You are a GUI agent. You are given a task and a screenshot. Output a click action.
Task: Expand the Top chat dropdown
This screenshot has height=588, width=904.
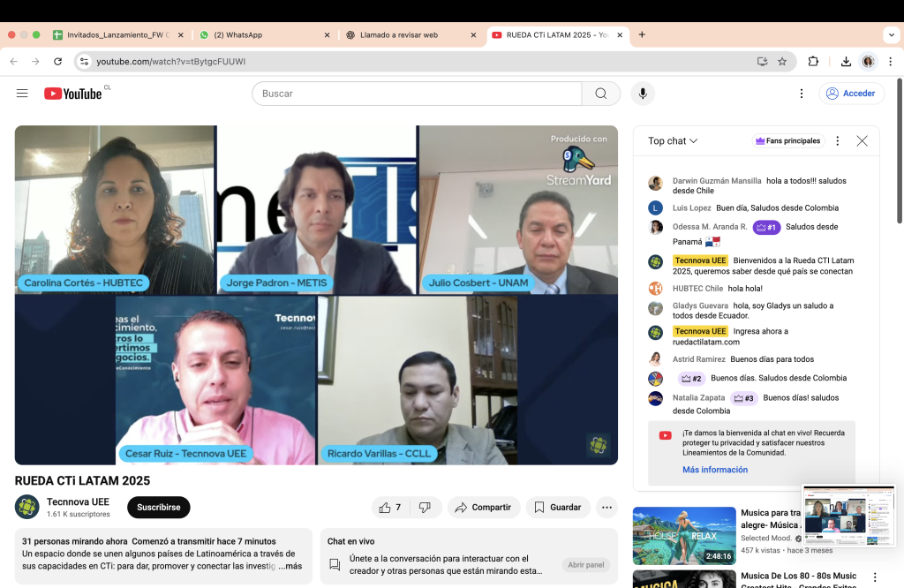(673, 141)
